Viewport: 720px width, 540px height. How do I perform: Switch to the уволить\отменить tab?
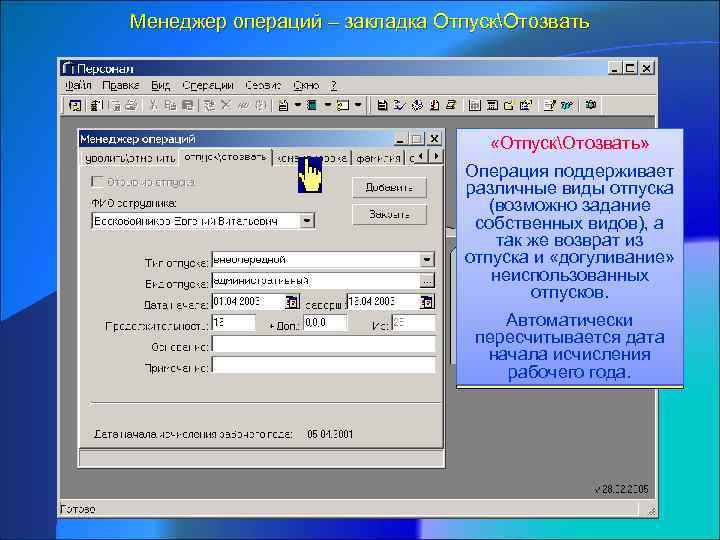click(x=129, y=158)
